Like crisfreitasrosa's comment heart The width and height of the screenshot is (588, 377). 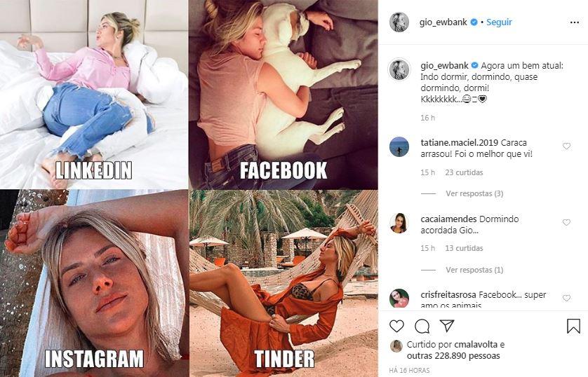[566, 298]
